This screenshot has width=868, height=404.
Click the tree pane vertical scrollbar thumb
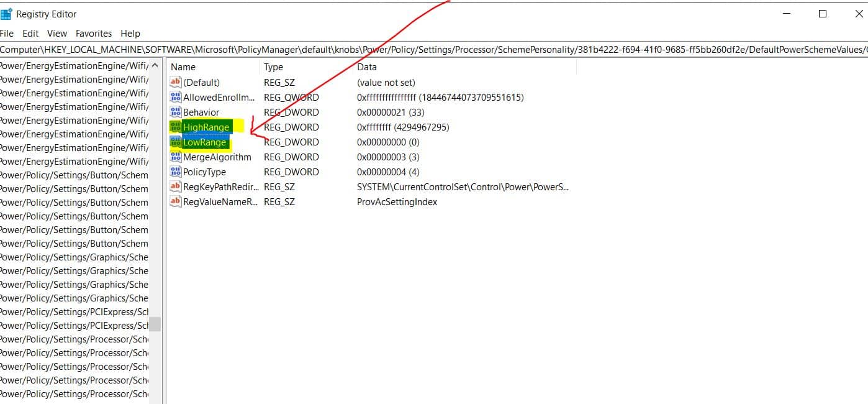coord(155,324)
